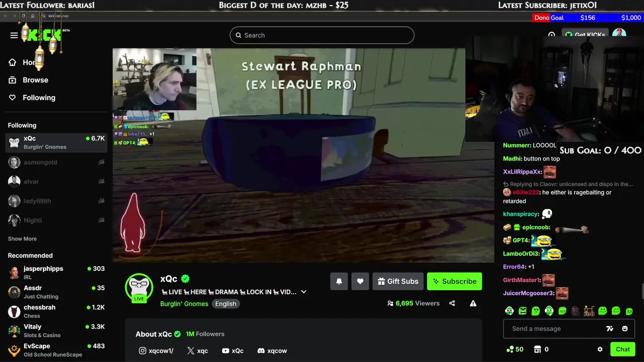This screenshot has height=362, width=644.
Task: Click Replying to Claovr reply reference
Action: [568, 185]
